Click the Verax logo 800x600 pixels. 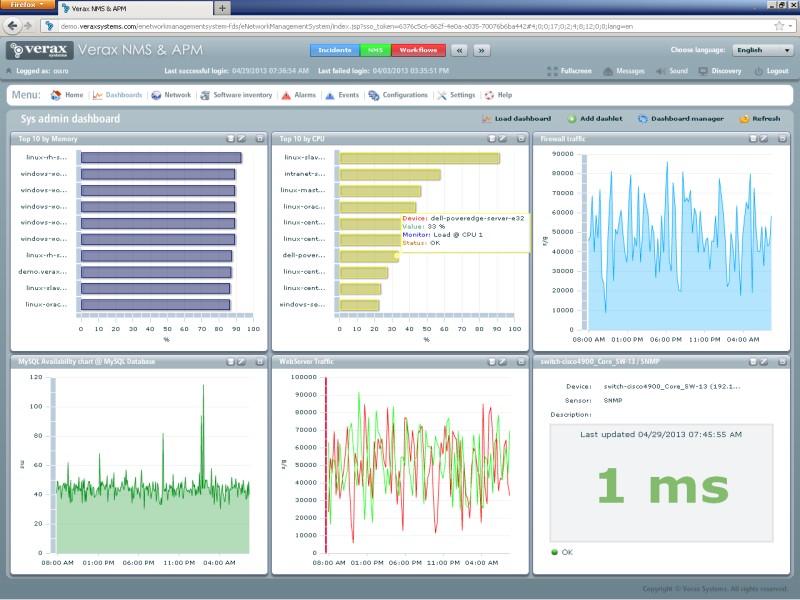[x=40, y=50]
